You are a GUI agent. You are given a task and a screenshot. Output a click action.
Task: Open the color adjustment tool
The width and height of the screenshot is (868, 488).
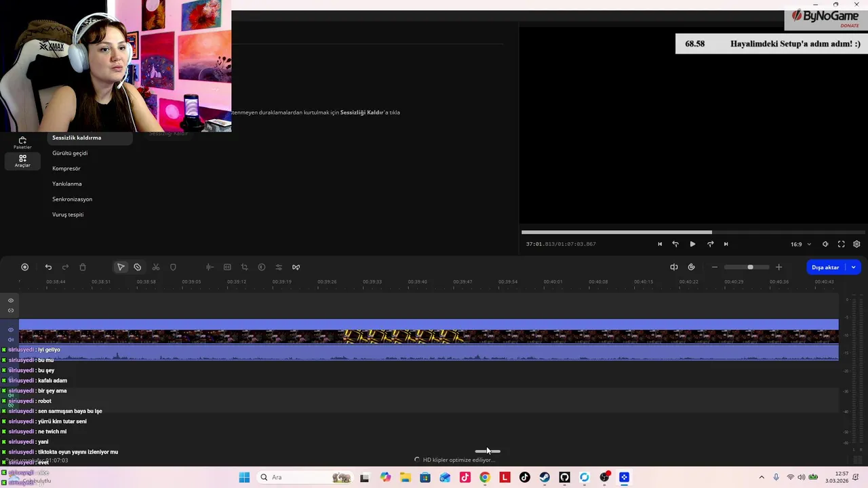262,267
